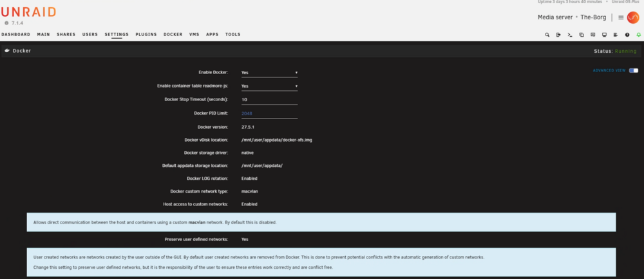
Task: Open the web terminal icon
Action: [570, 35]
